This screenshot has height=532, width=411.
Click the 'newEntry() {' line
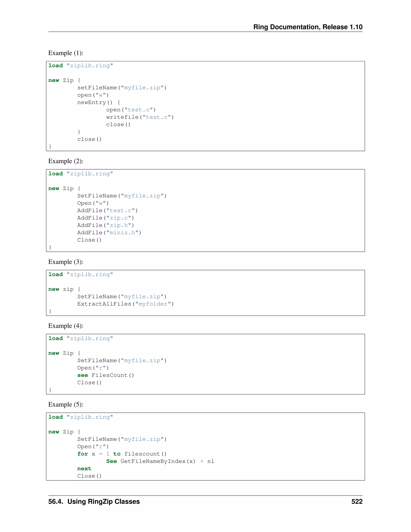tap(99, 102)
